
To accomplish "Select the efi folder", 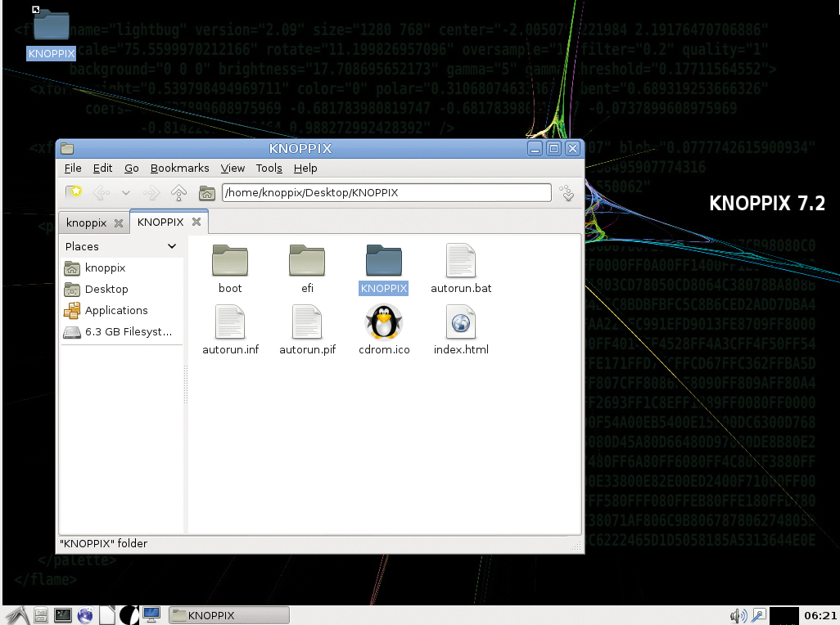I will (x=307, y=268).
